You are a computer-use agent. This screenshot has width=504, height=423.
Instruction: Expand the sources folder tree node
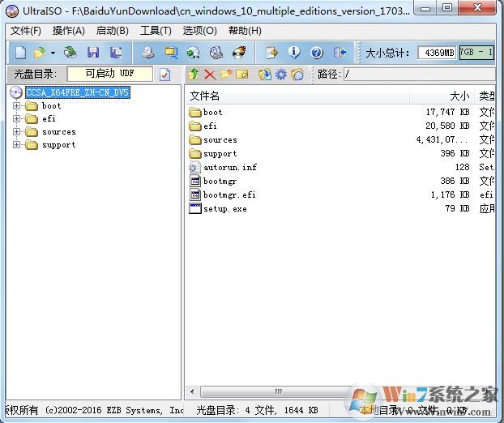(x=17, y=132)
